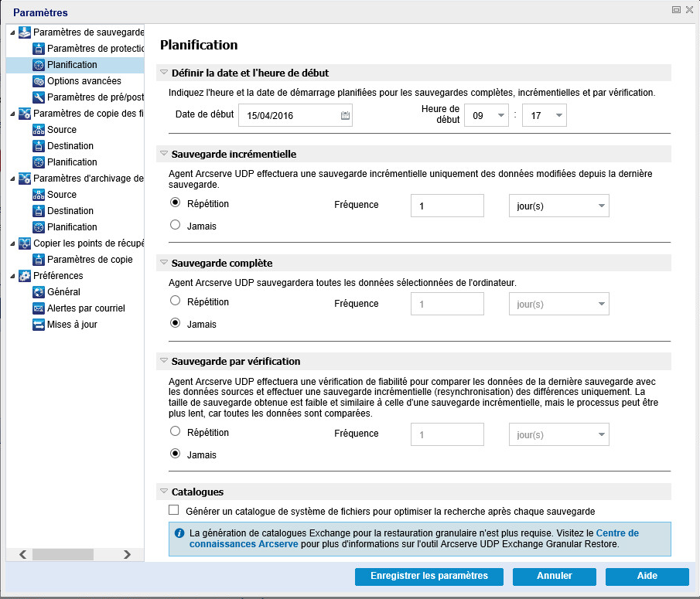
Task: Click the Options avancées gear icon
Action: pos(39,81)
